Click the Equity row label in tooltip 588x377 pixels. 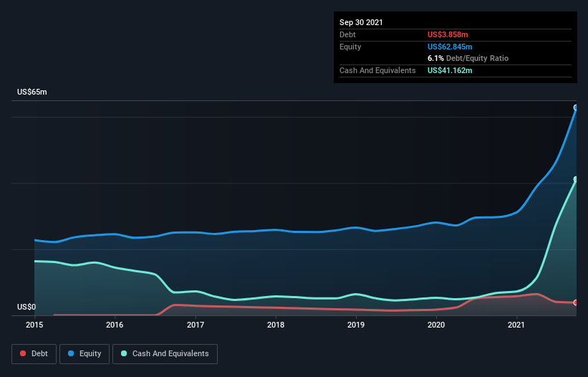350,47
